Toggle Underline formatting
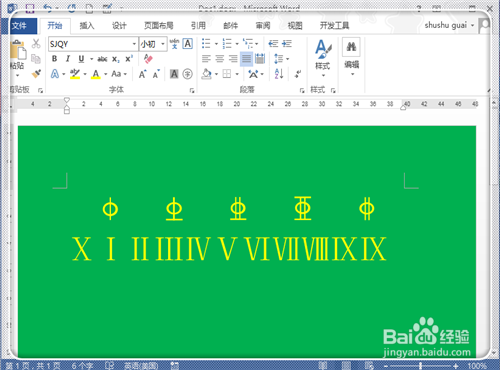500x370 pixels. pos(81,59)
